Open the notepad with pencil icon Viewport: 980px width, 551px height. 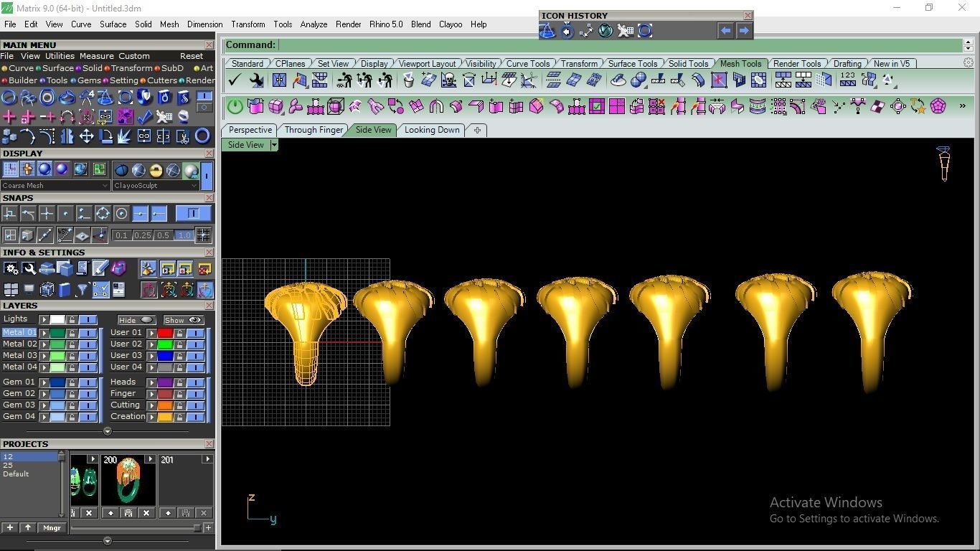(x=100, y=269)
